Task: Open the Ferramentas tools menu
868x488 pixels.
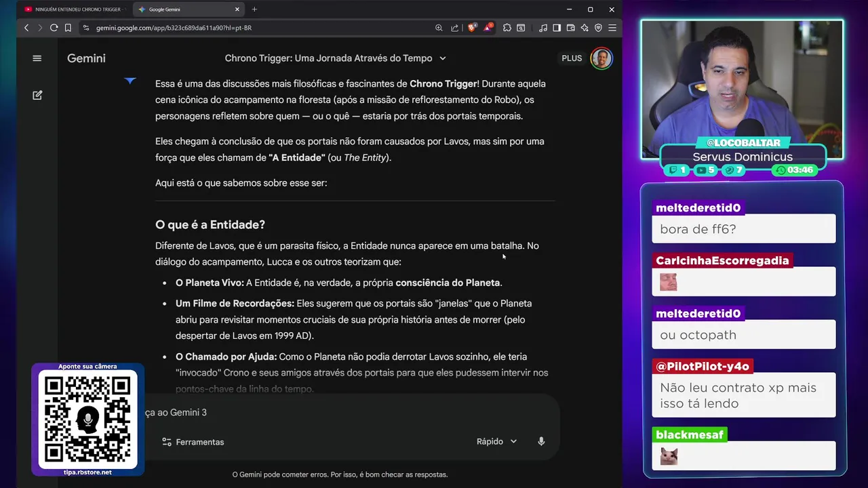Action: point(193,442)
